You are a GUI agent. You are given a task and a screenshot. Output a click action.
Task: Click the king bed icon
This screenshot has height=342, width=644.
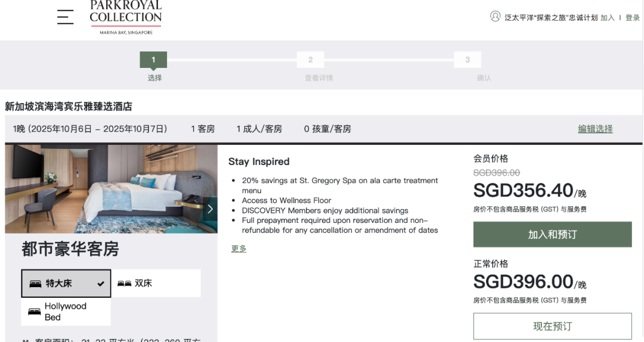[35, 284]
